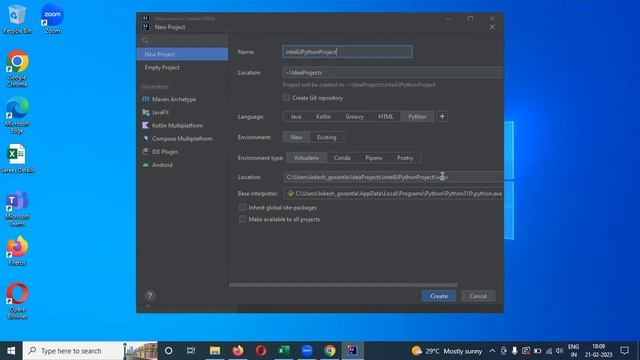Open Chrome from the taskbar
The image size is (640, 360).
(x=330, y=351)
